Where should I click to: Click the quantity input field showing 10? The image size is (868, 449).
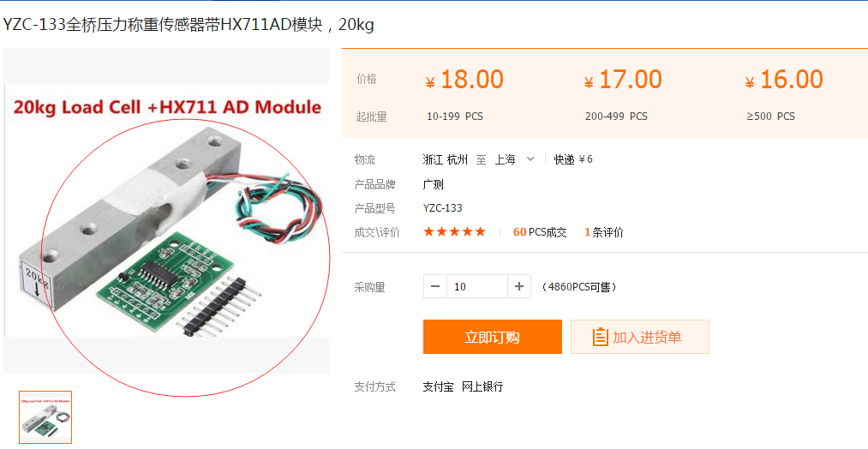(x=477, y=286)
